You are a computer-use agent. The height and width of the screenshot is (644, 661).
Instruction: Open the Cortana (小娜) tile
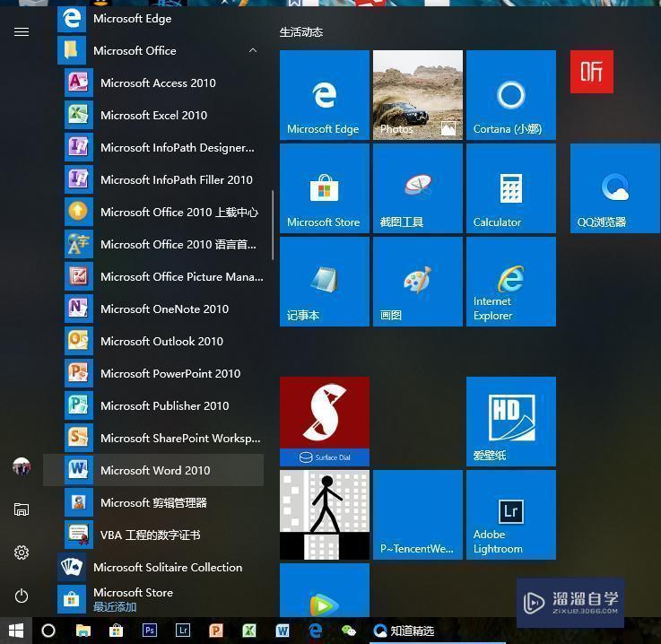(x=511, y=95)
